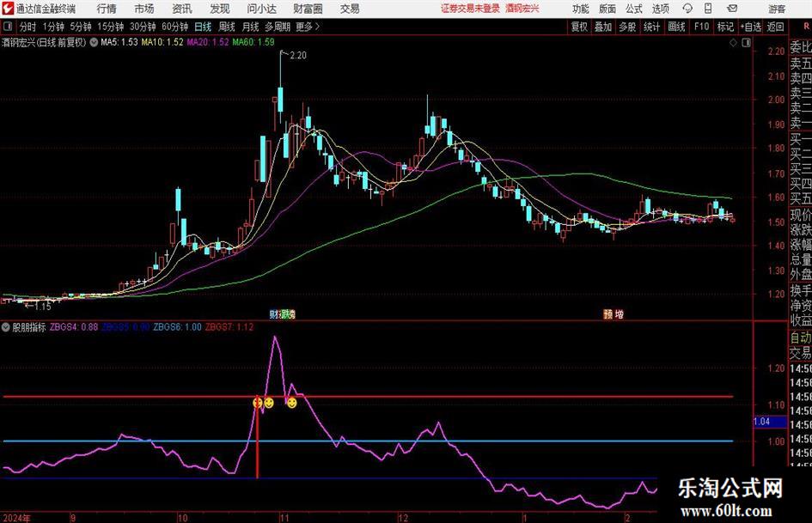Open the 发现 menu
Screen dimensions: 812x523
pos(220,9)
